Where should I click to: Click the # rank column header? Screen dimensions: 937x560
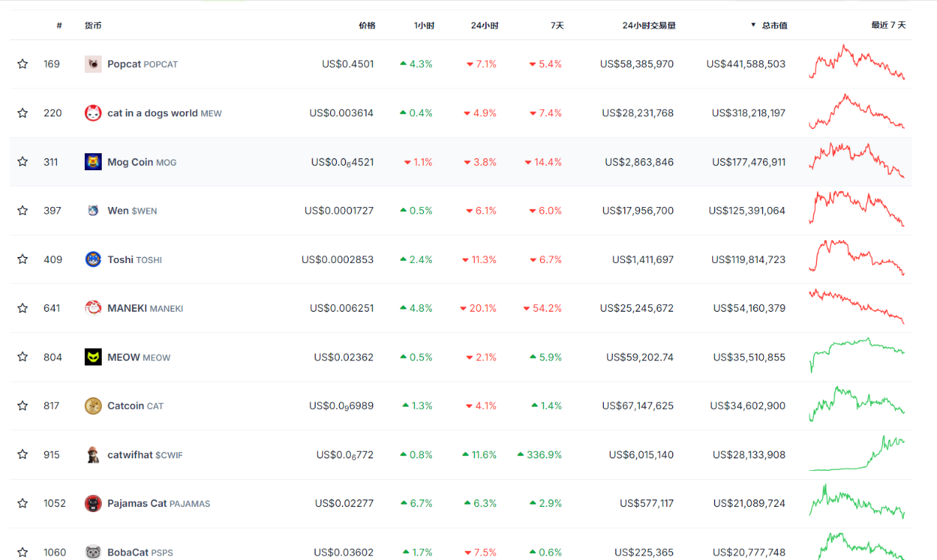pyautogui.click(x=59, y=25)
